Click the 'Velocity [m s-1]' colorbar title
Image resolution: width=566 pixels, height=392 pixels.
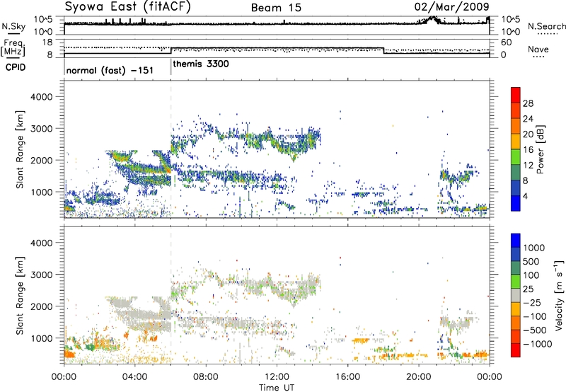coord(559,295)
